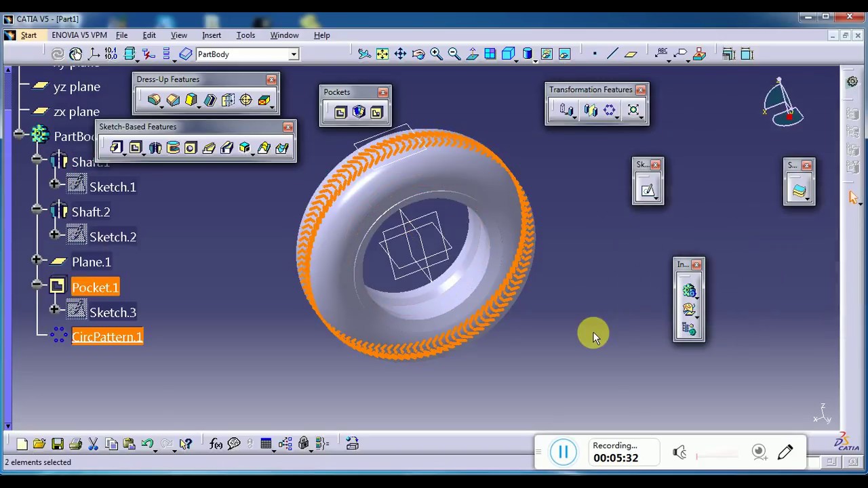Close the Transformation Features toolbar
The height and width of the screenshot is (488, 868).
(x=640, y=89)
